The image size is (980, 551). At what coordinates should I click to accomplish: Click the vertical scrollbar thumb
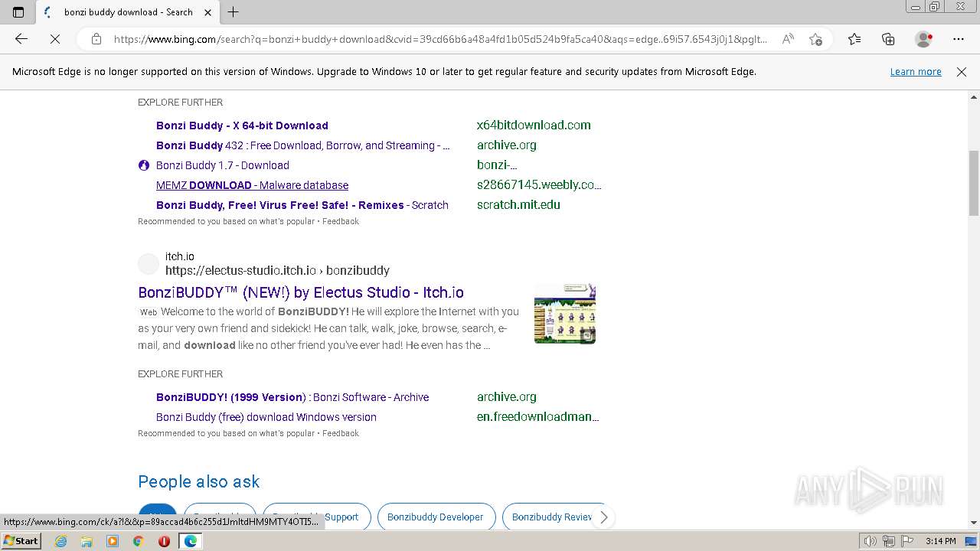974,183
